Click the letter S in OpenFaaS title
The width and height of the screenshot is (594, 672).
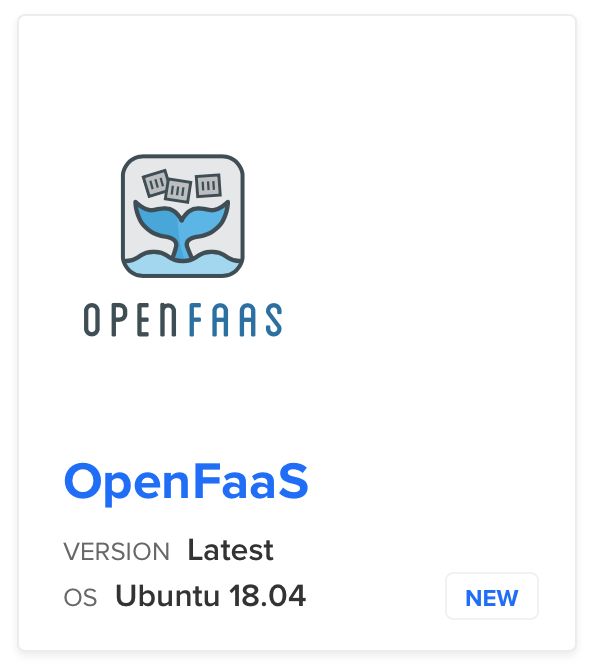tap(292, 481)
